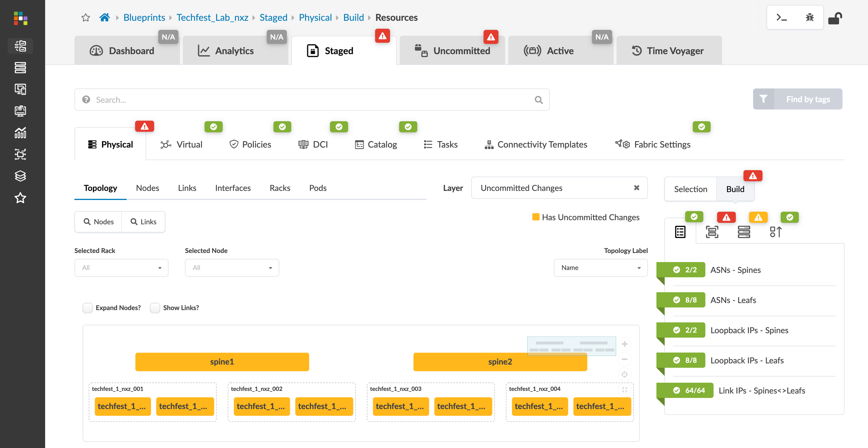The width and height of the screenshot is (868, 448).
Task: Click the unlock padlock icon
Action: [835, 18]
